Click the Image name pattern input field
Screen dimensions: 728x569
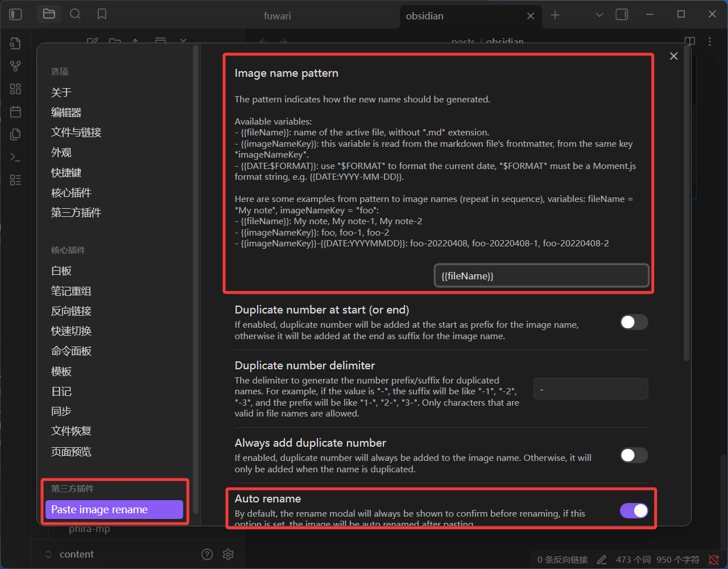point(541,276)
